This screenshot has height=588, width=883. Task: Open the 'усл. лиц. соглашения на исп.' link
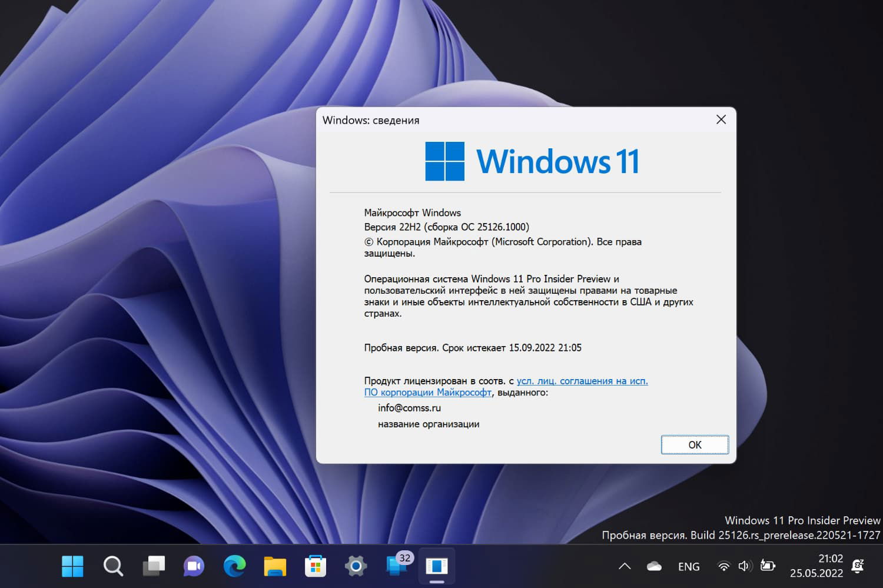point(582,381)
